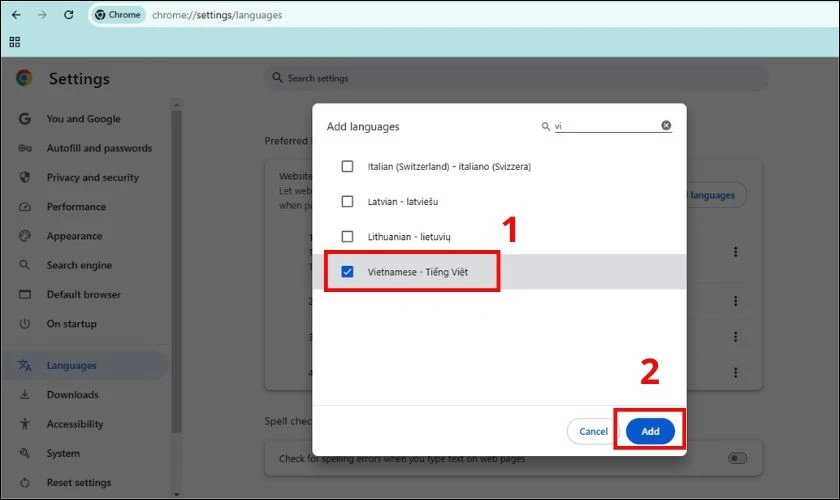Open Reset settings section

click(x=79, y=483)
